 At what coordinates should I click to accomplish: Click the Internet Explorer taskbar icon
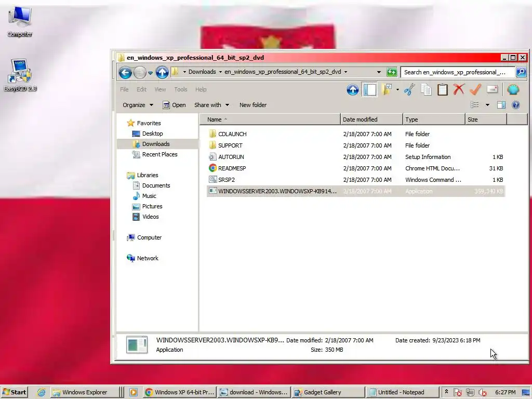[41, 392]
